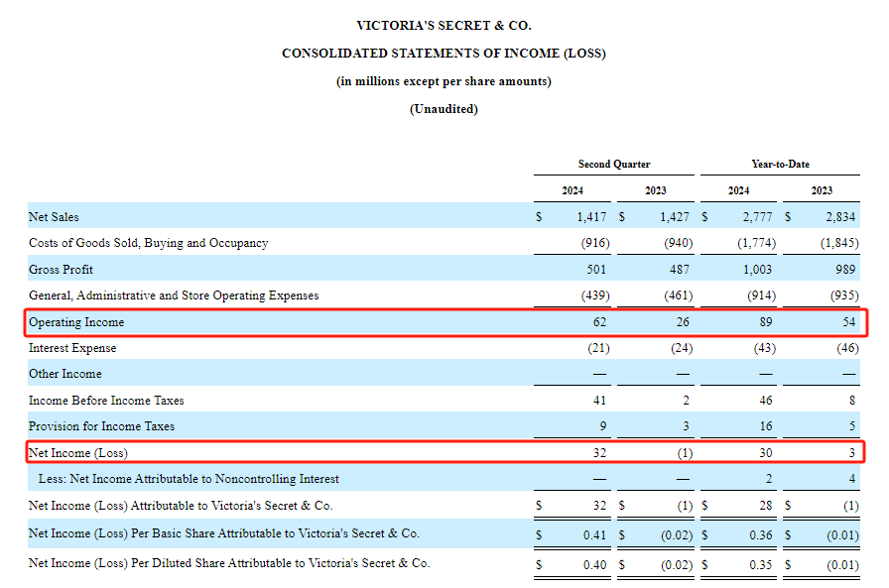Screen dimensions: 889x588
Task: Click the 2024 header under Second Quarter
Action: point(572,190)
